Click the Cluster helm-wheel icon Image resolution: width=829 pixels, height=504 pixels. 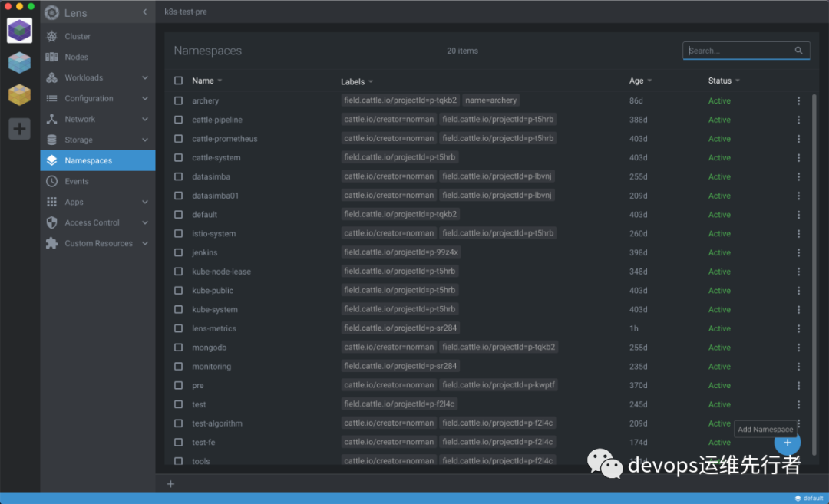pos(52,37)
